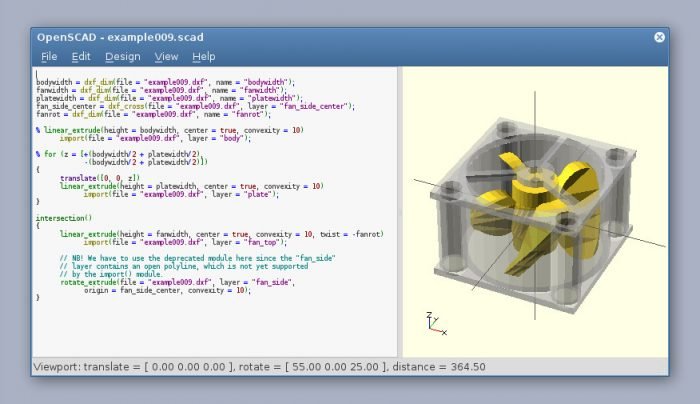The height and width of the screenshot is (404, 700).
Task: Close the OpenSCAD window
Action: (x=659, y=37)
